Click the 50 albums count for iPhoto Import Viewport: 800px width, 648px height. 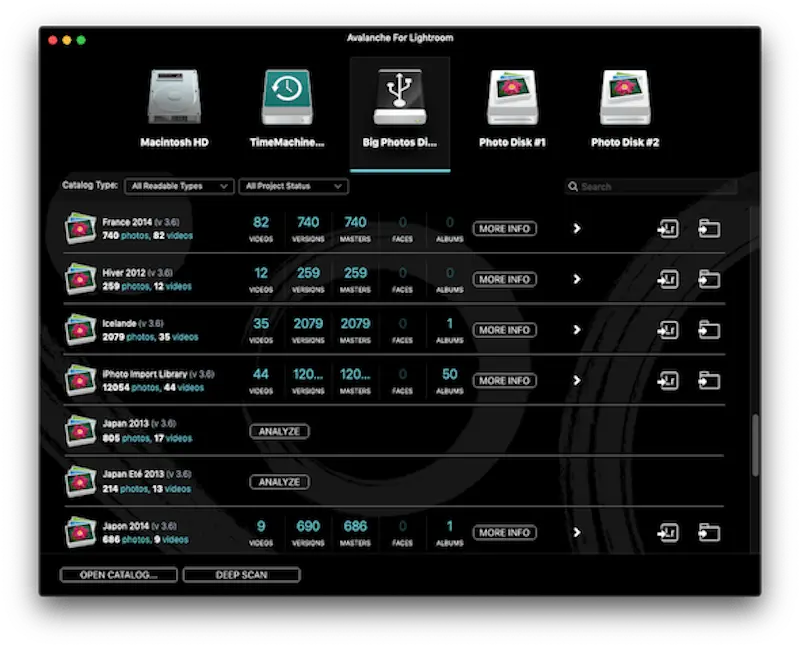pyautogui.click(x=449, y=375)
